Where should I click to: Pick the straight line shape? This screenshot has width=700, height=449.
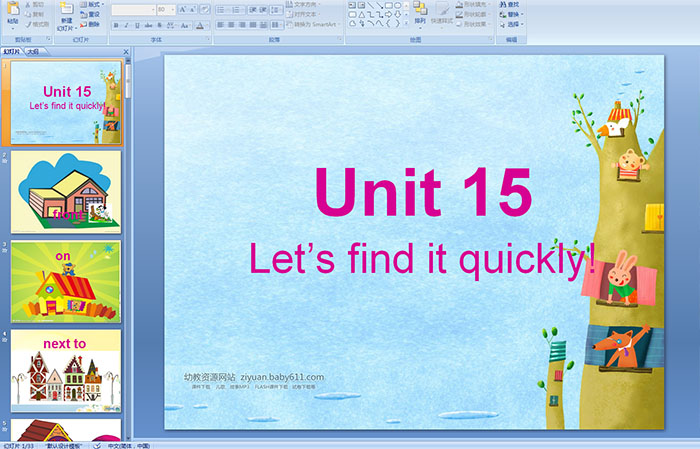pos(370,5)
